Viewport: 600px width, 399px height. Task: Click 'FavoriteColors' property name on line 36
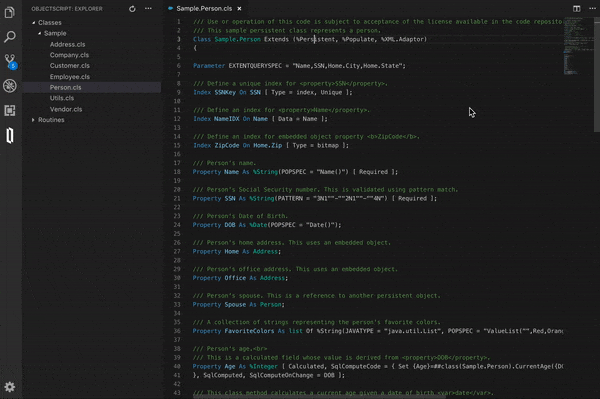click(x=249, y=331)
